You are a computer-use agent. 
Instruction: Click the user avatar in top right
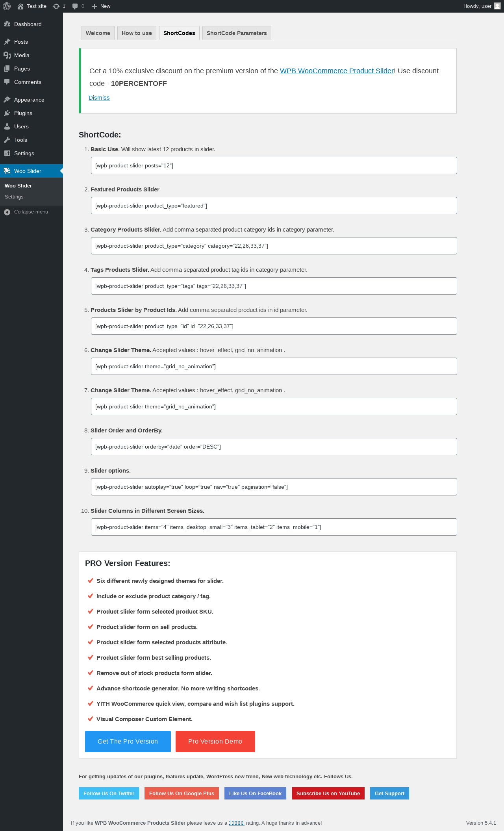click(497, 6)
